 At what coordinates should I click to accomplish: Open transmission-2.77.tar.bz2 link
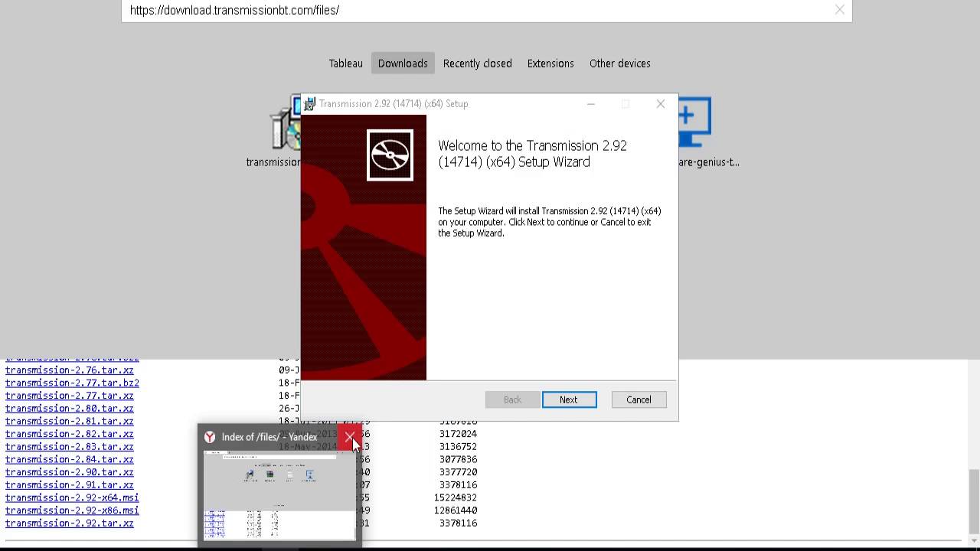pos(72,383)
